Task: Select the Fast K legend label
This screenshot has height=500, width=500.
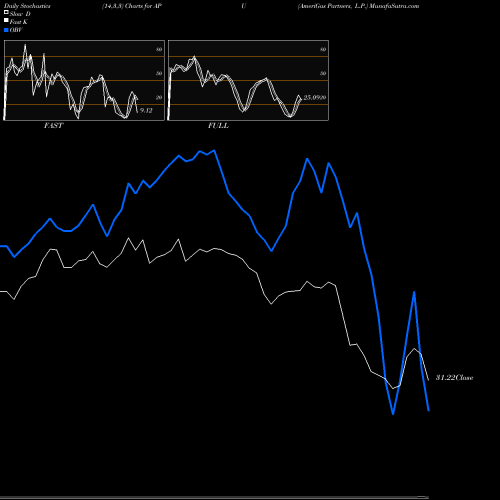Action: click(19, 22)
